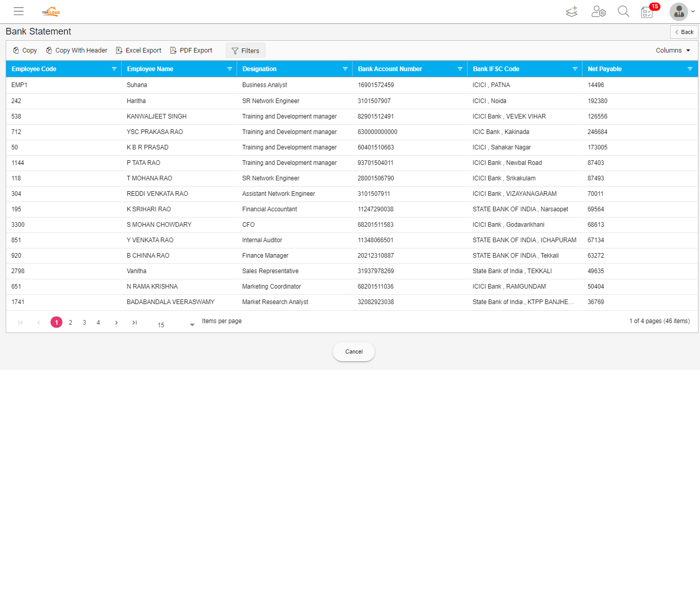700x604 pixels.
Task: Open the filter for the Employee Code column
Action: tap(114, 69)
